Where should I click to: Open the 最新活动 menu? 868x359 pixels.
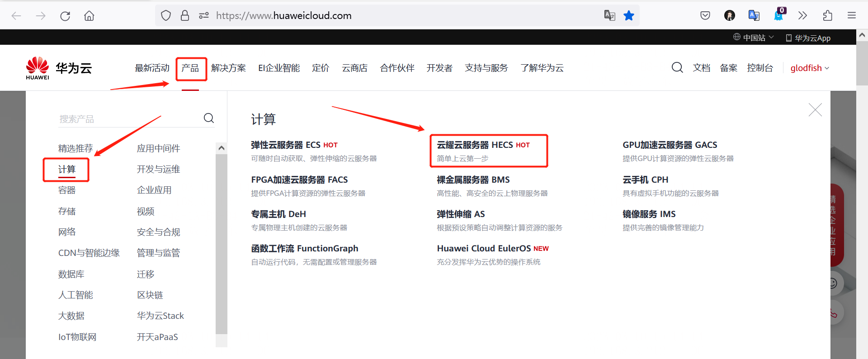point(152,68)
